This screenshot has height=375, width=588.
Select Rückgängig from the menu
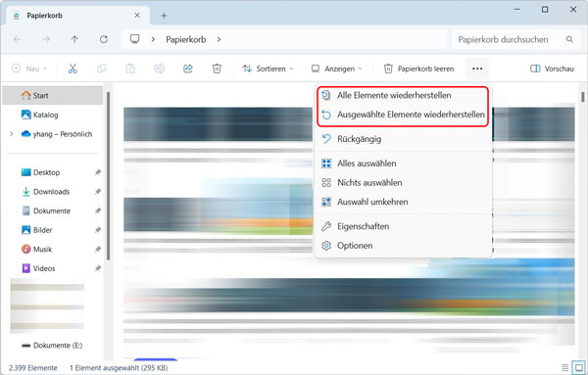coord(403,139)
